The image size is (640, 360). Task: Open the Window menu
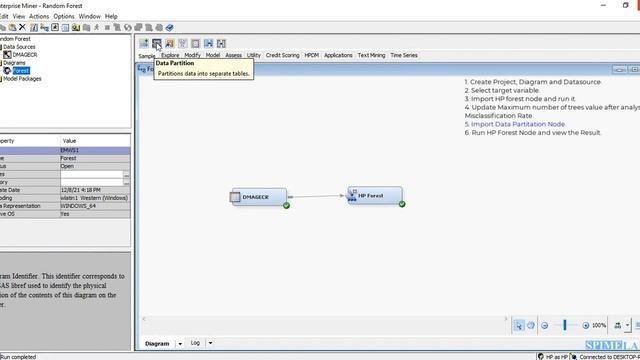tap(89, 16)
